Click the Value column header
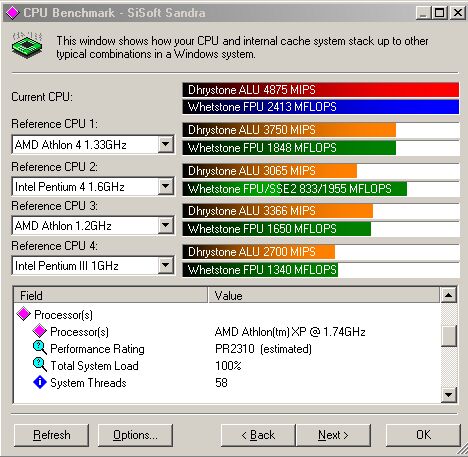 point(324,295)
